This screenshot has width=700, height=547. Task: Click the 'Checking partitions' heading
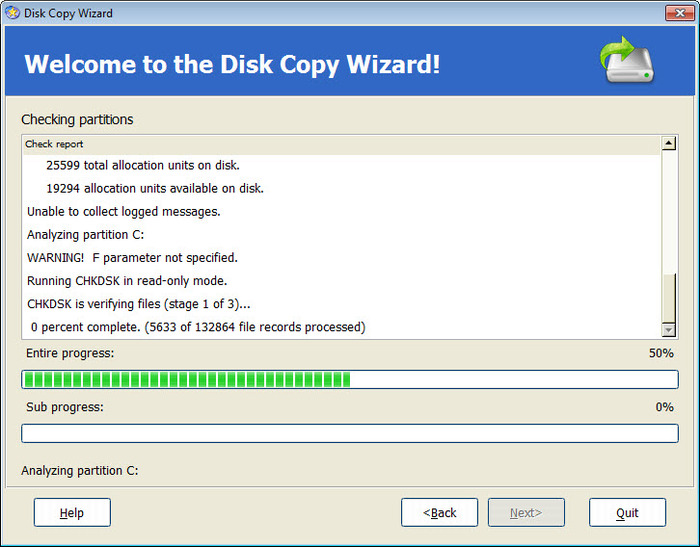(x=77, y=119)
